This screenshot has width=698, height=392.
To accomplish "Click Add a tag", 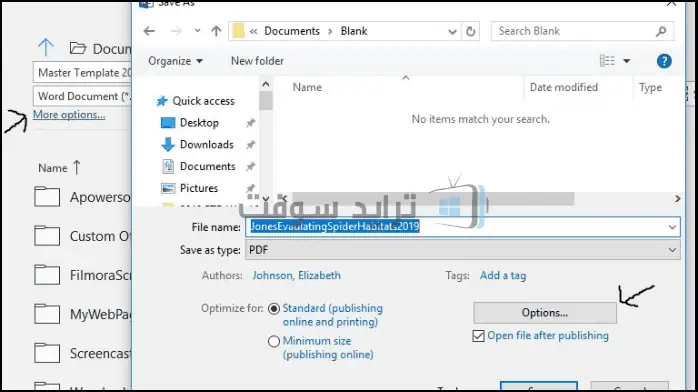I will pyautogui.click(x=503, y=276).
